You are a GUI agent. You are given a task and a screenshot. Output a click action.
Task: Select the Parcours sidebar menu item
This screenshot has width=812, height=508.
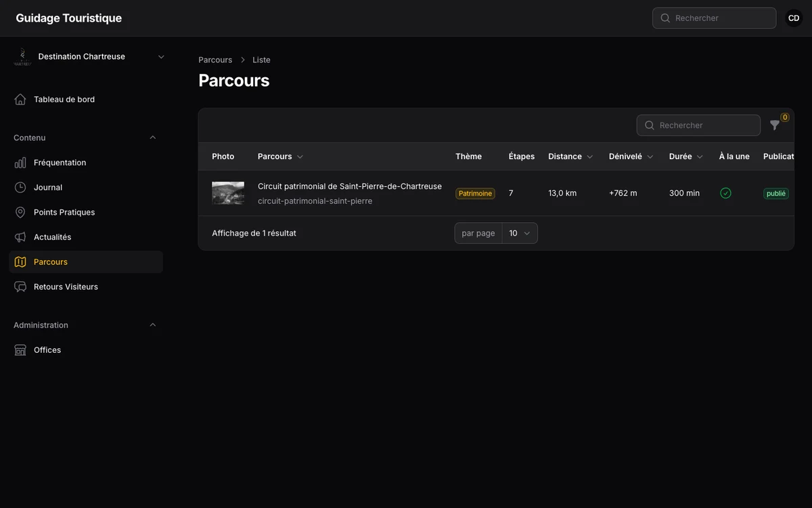(x=86, y=262)
